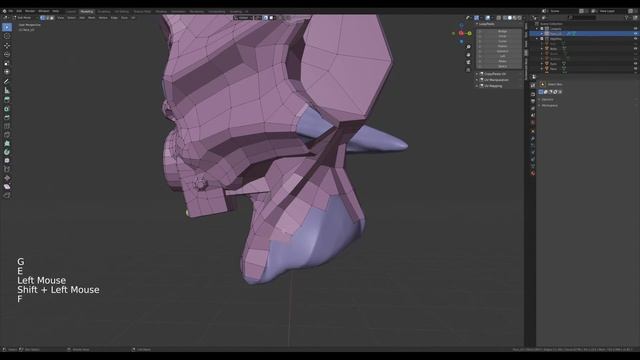Click the blue Z axis gizmo ball
This screenshot has width=640, height=360.
tap(462, 25)
